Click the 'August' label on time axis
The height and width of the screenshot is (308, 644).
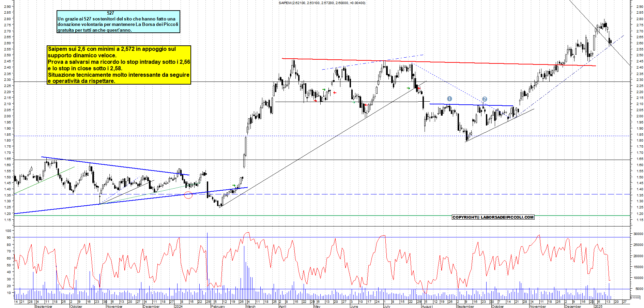[427, 306]
